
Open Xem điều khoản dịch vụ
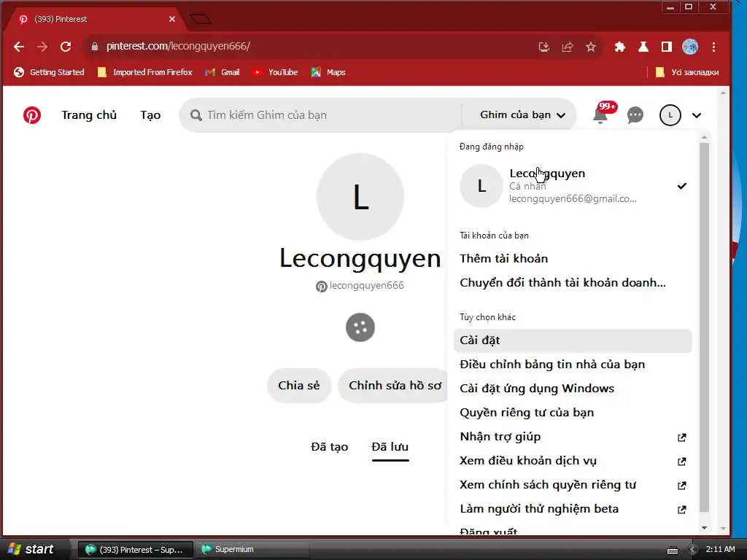(x=528, y=461)
